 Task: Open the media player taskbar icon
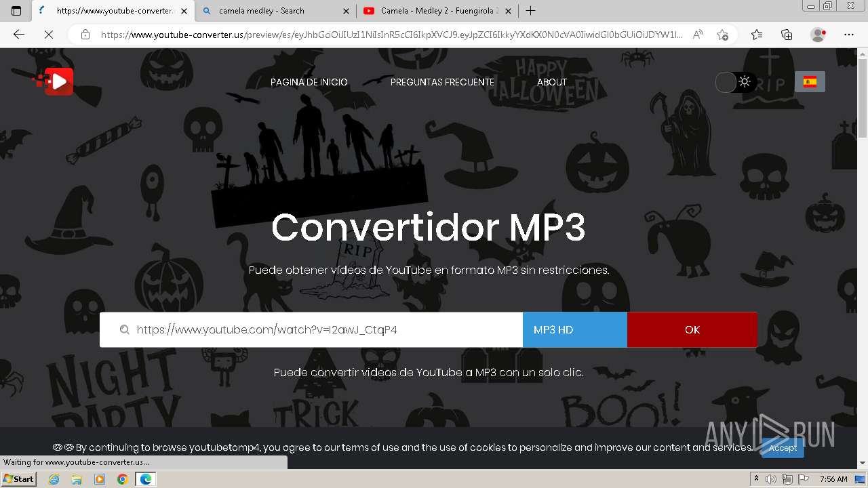coord(100,479)
